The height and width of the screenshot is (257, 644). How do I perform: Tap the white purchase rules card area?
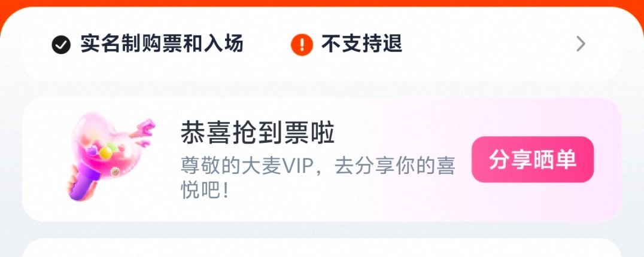tap(321, 44)
